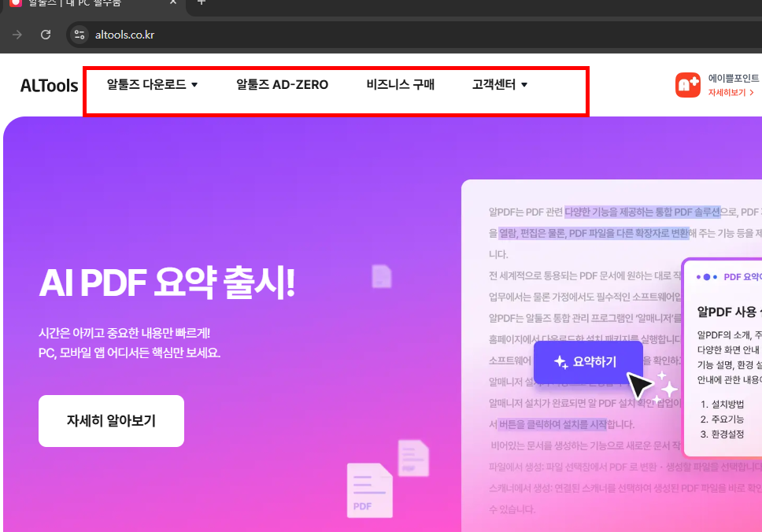This screenshot has width=762, height=532.
Task: Open the 비즈니스 구매 menu item
Action: (x=399, y=84)
